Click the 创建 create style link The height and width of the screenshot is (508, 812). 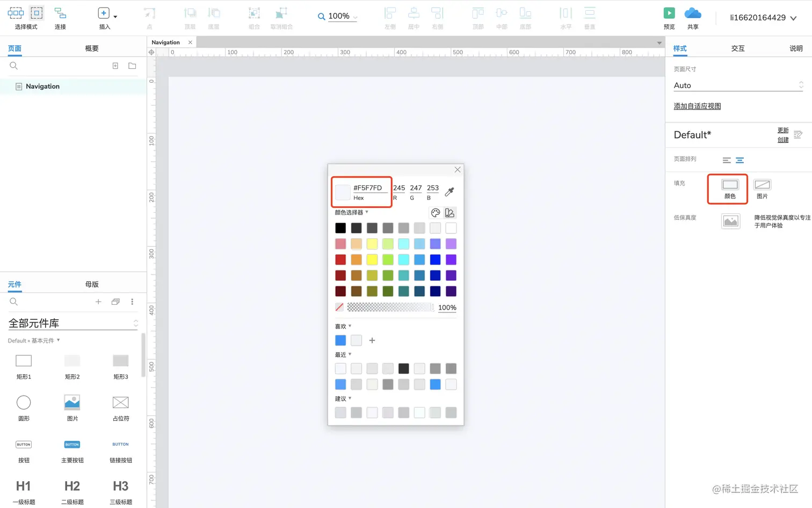[x=783, y=140]
